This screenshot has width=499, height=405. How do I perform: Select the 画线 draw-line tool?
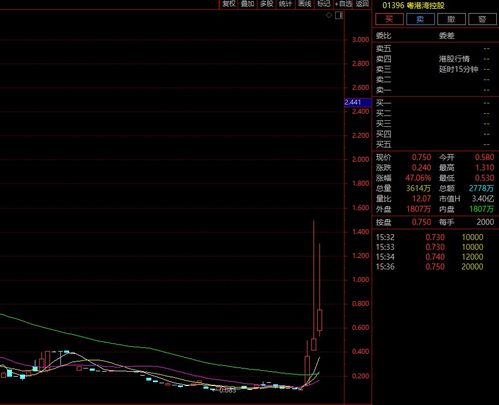(304, 4)
